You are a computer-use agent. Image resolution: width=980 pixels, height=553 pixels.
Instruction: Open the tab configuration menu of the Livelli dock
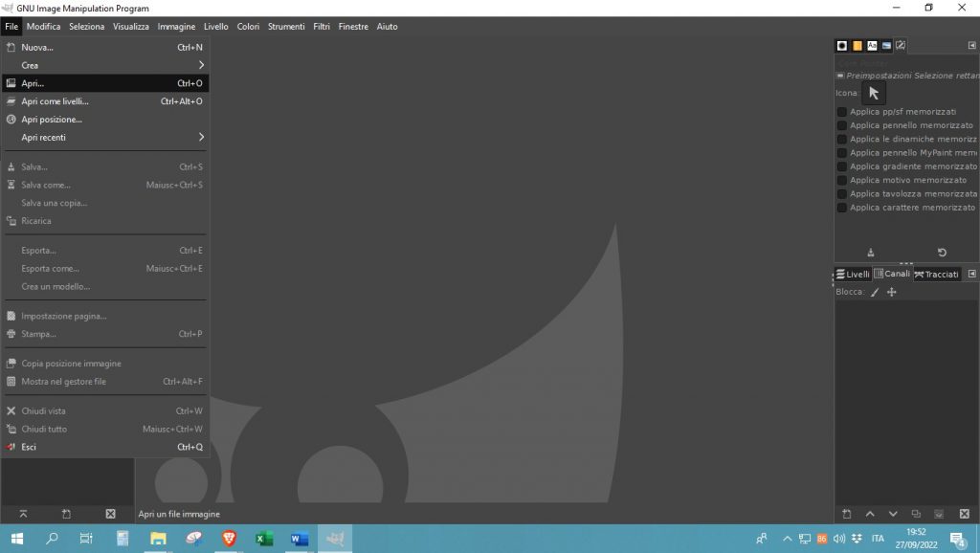point(972,274)
